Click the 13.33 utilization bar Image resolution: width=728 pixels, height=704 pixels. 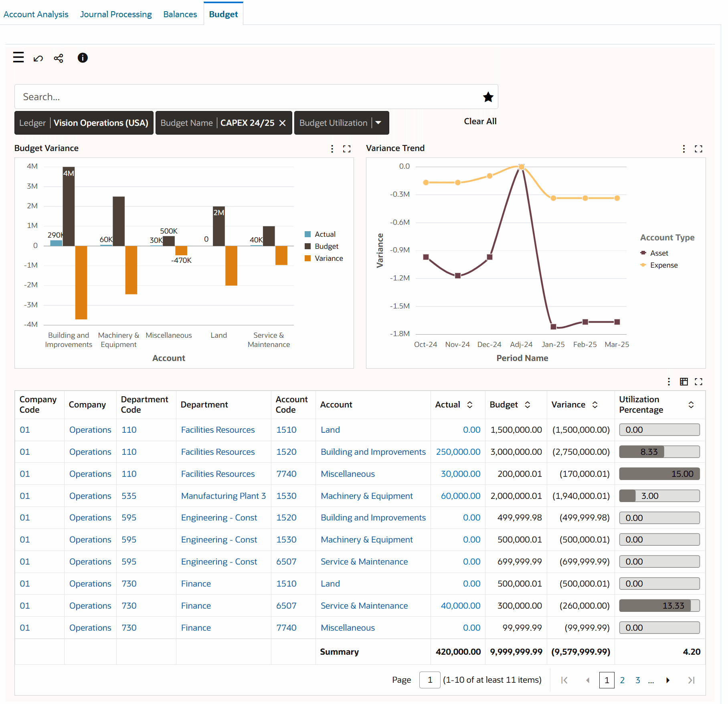click(659, 606)
